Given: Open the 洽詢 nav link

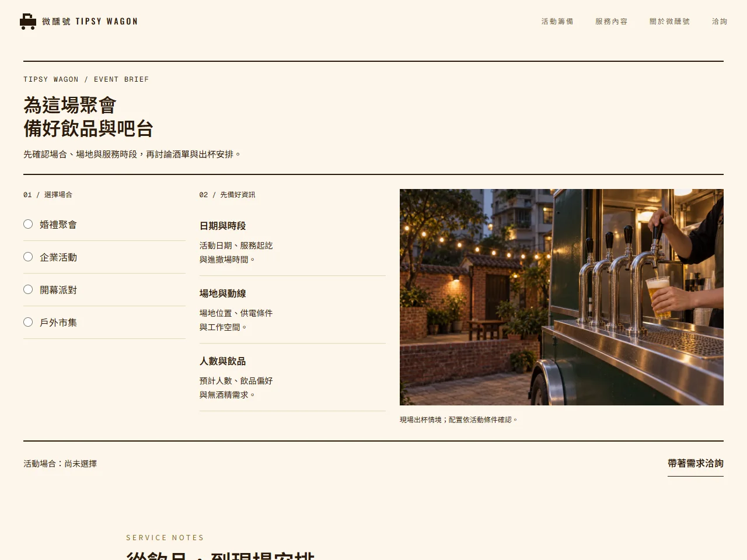Looking at the screenshot, I should [720, 22].
